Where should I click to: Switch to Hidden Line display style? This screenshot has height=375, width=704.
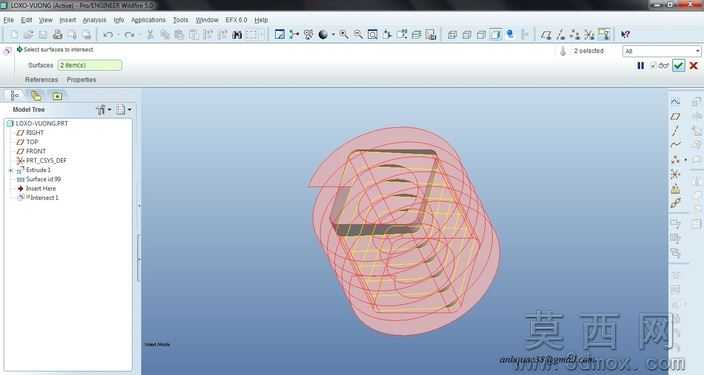point(466,35)
